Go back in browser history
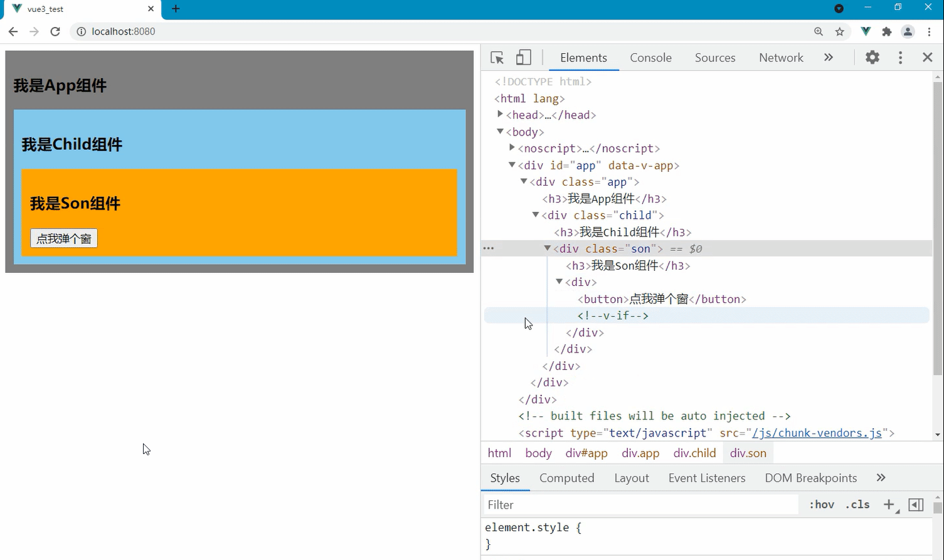Viewport: 944px width, 560px height. coord(13,31)
